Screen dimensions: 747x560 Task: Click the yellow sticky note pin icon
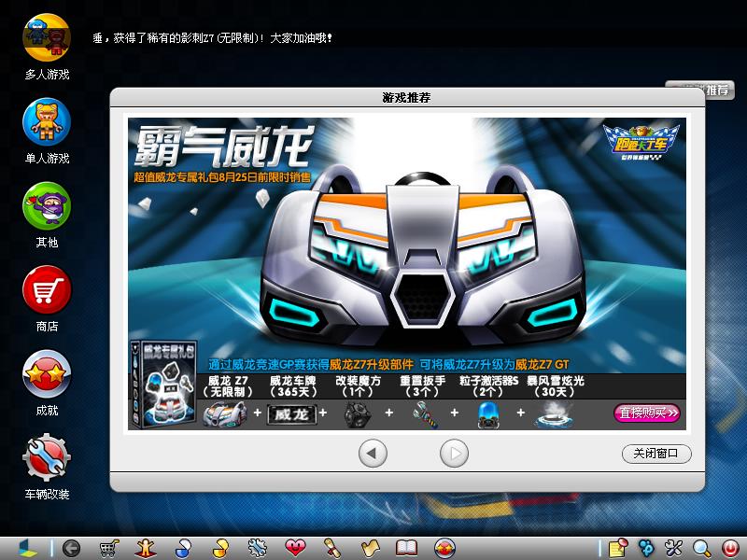point(618,549)
